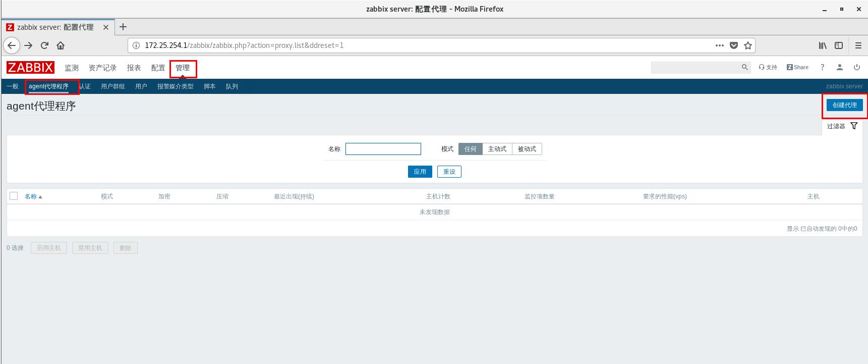
Task: Open Zabbix help question mark
Action: tap(822, 67)
